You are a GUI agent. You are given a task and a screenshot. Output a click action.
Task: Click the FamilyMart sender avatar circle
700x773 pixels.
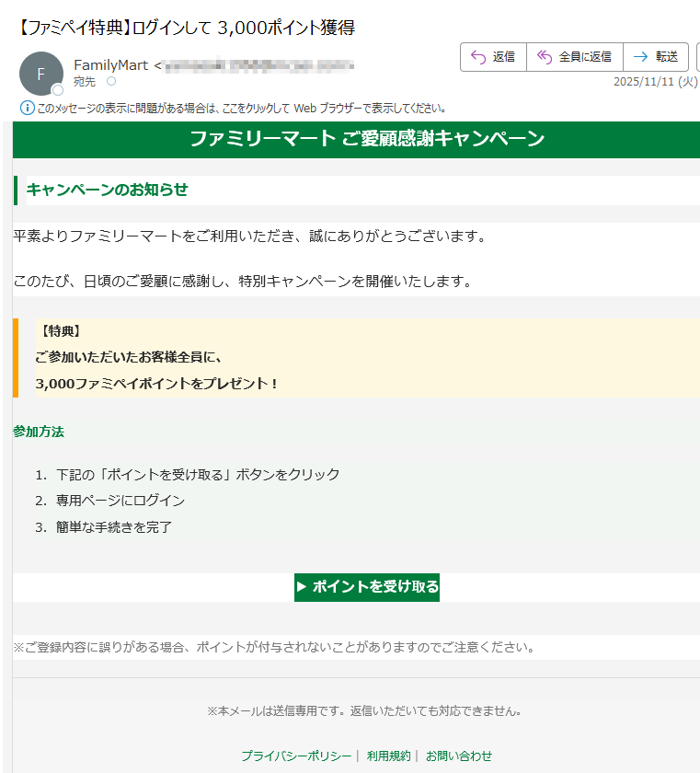pyautogui.click(x=41, y=74)
